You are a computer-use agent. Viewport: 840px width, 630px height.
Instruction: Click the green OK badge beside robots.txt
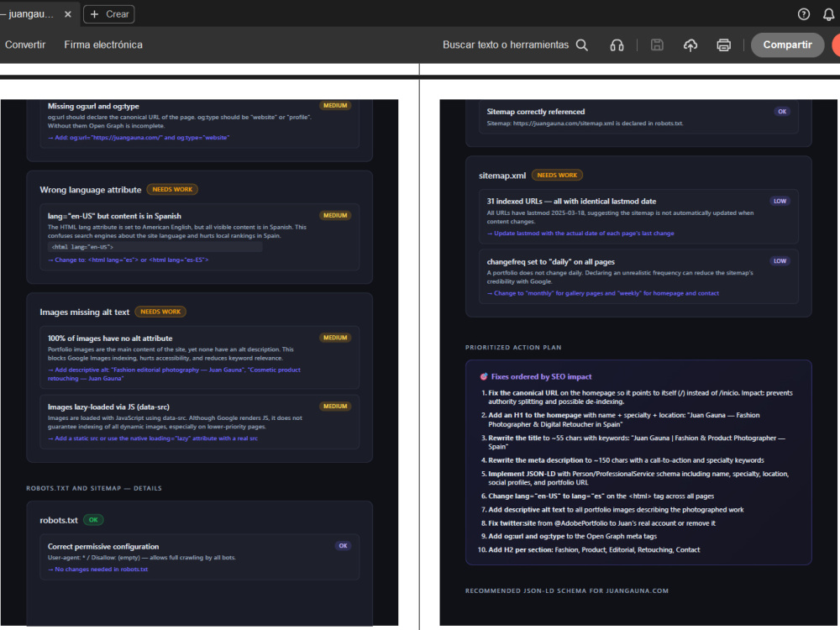93,520
